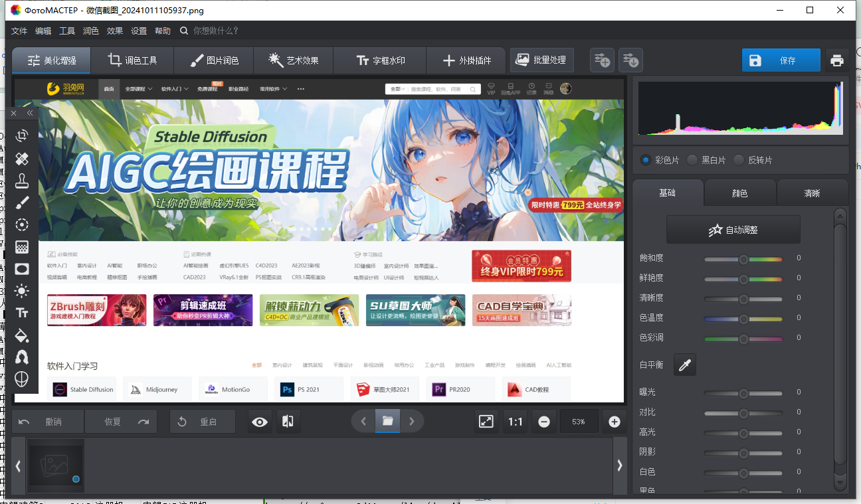Collapse the floating tool panel with double chevron
The image size is (861, 504).
[x=30, y=114]
